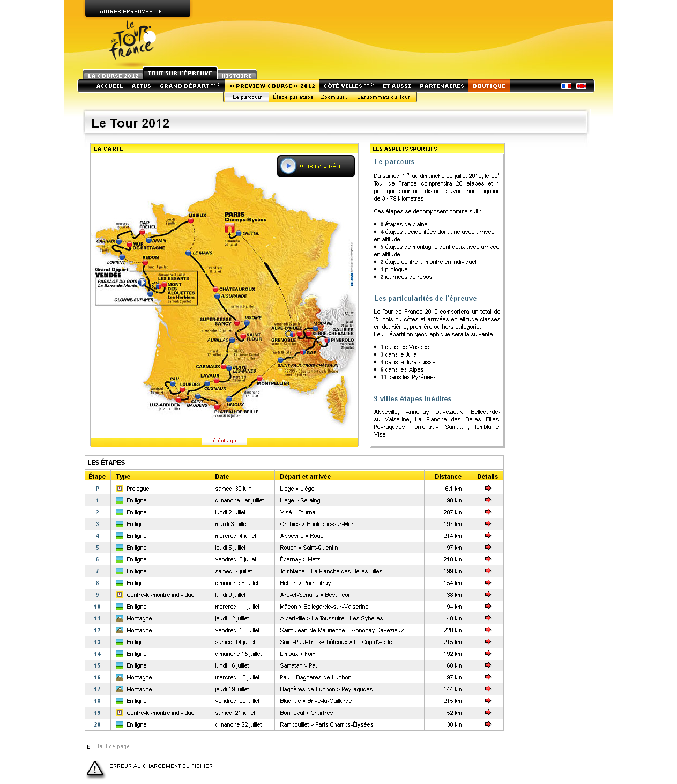Open details arrow for Rouen > Saint-Quentin
Image resolution: width=677 pixels, height=784 pixels.
488,547
